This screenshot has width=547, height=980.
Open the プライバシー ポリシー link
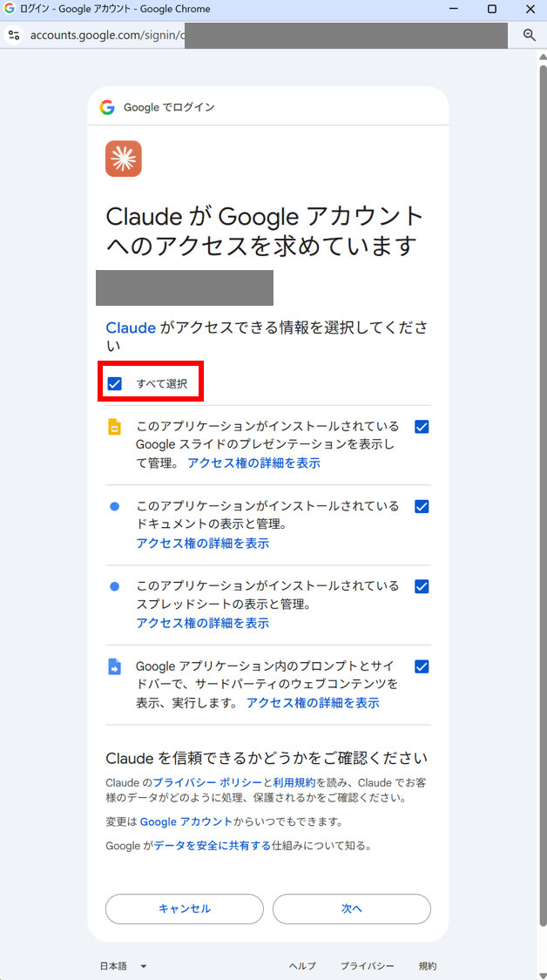tap(207, 782)
